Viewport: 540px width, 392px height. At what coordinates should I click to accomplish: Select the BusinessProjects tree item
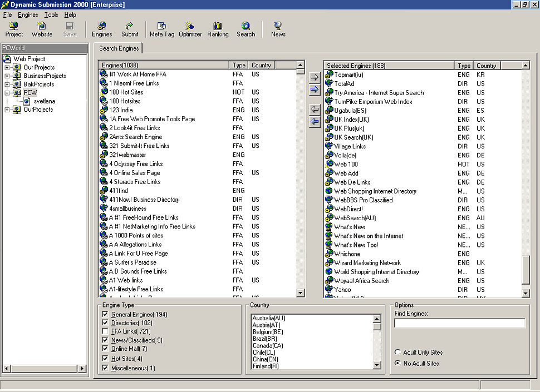[45, 76]
